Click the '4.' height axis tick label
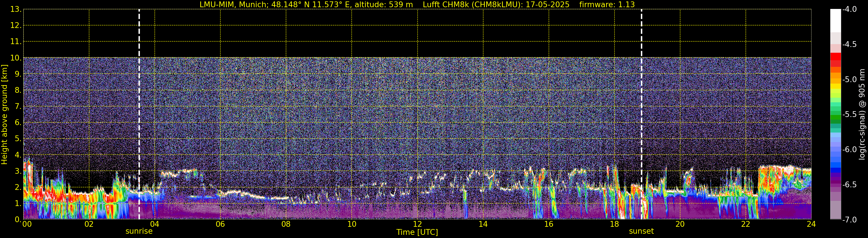This screenshot has height=238, width=868. 18,155
